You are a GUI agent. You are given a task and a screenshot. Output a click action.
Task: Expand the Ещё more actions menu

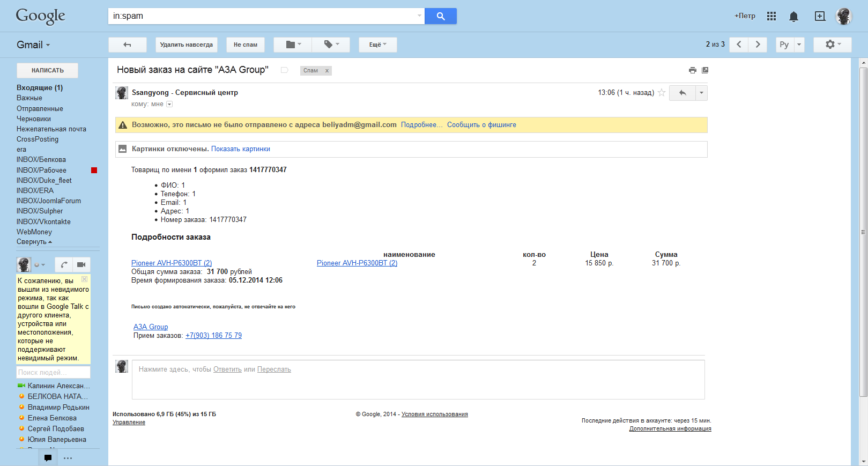click(378, 45)
